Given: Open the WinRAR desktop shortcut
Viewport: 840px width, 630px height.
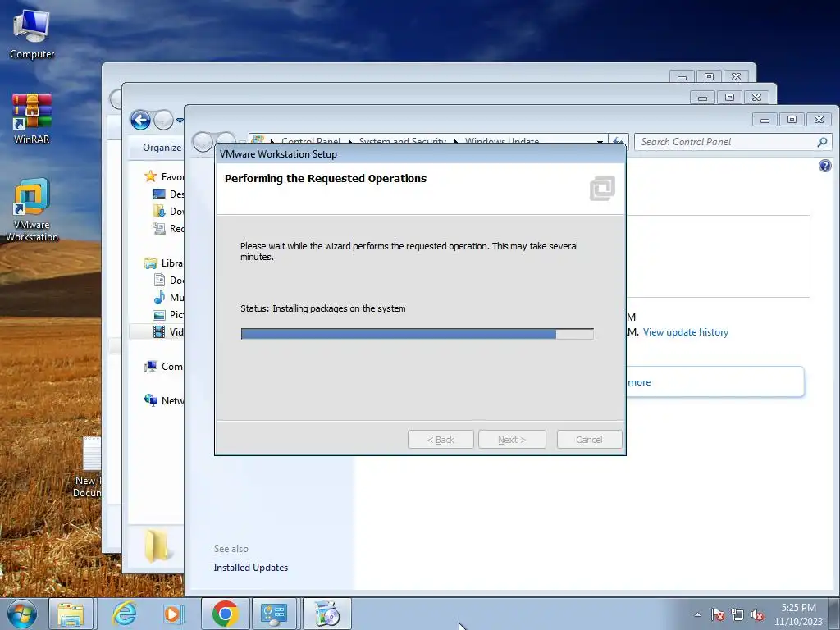Looking at the screenshot, I should [32, 119].
